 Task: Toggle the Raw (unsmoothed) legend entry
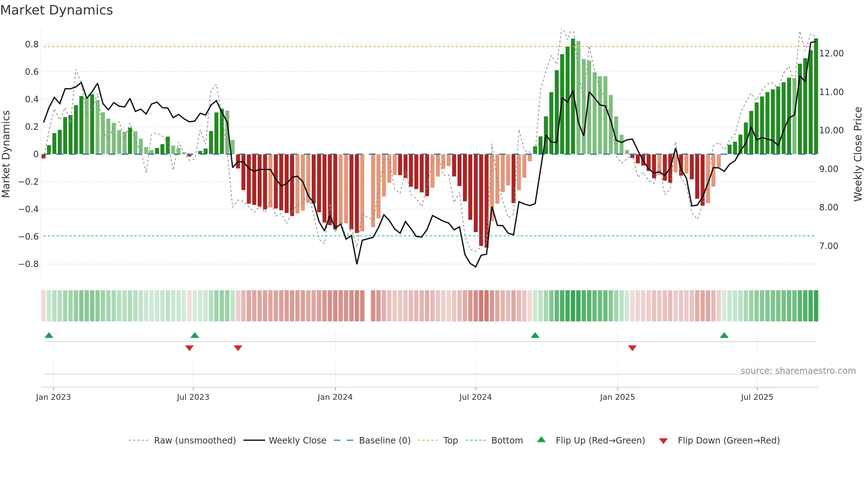[182, 440]
